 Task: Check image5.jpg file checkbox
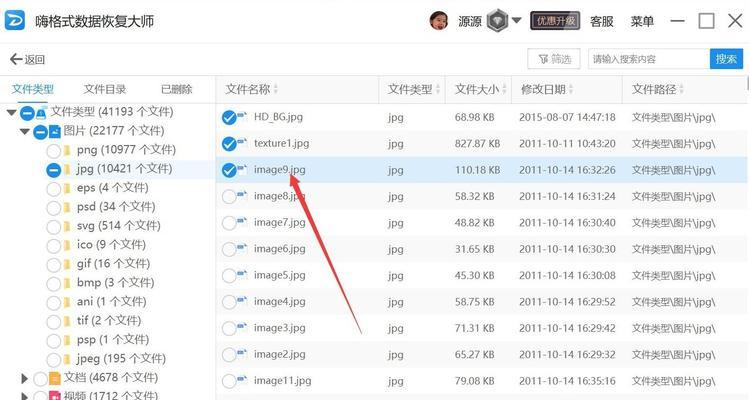[229, 275]
